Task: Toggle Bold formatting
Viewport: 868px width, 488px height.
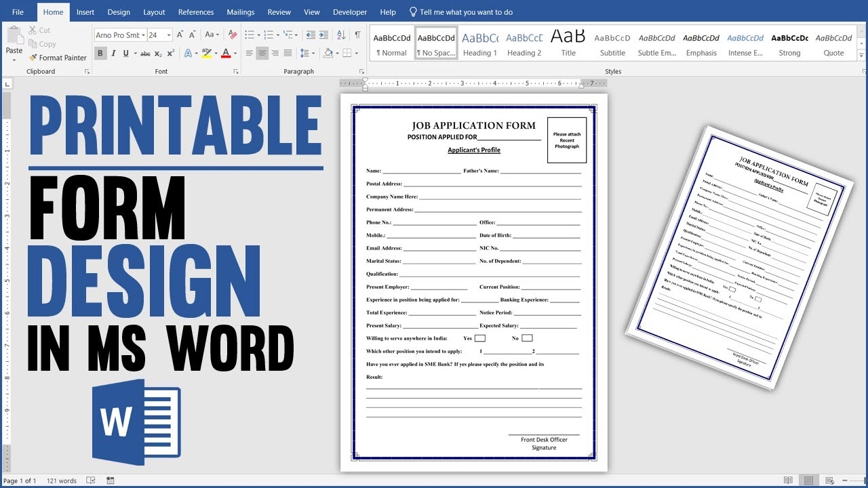Action: click(x=100, y=54)
